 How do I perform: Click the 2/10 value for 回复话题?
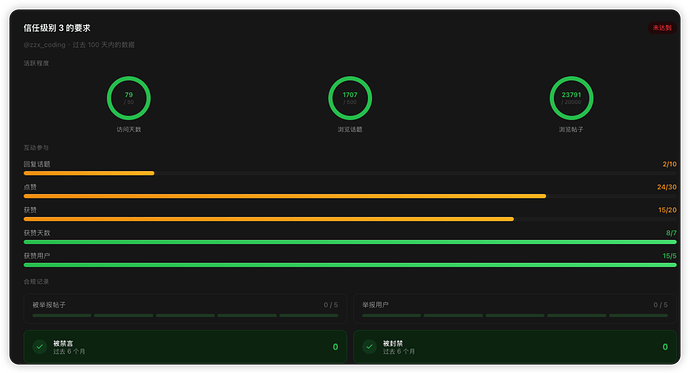click(669, 164)
